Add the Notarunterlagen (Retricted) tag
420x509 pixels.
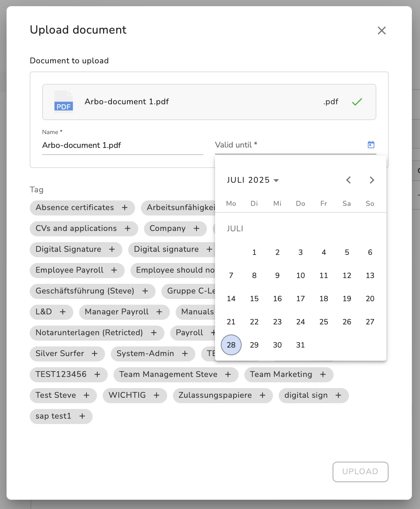[x=154, y=333]
